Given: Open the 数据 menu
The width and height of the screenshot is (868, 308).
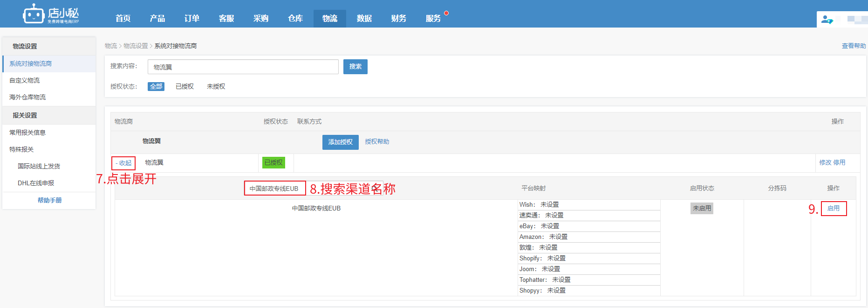Looking at the screenshot, I should point(364,18).
